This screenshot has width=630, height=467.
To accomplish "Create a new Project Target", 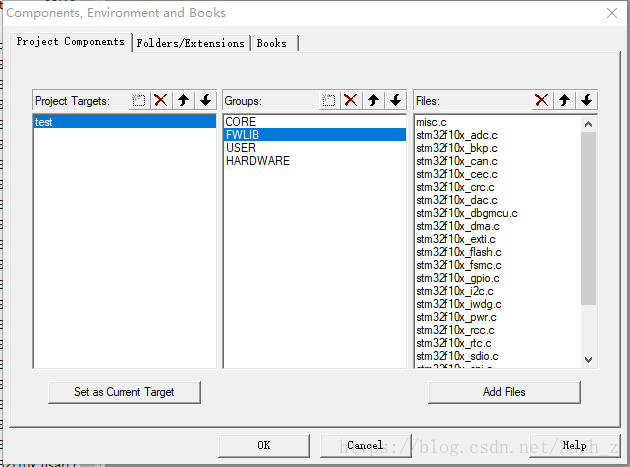I will [x=139, y=100].
